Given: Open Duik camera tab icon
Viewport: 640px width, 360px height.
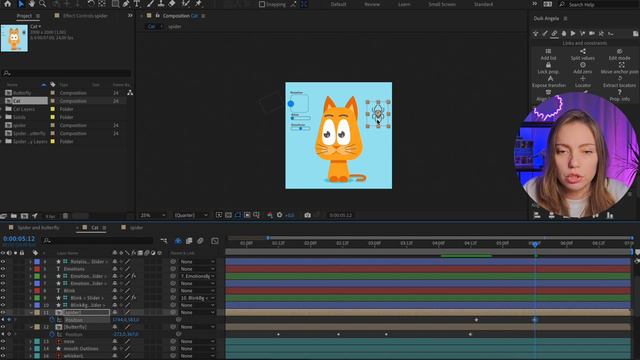Looking at the screenshot, I should point(592,33).
